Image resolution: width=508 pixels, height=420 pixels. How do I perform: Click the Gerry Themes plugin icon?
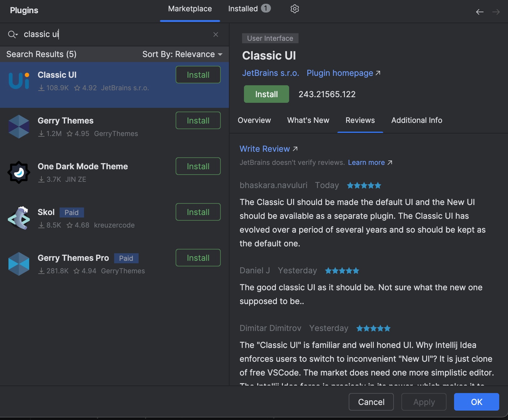[x=19, y=126]
